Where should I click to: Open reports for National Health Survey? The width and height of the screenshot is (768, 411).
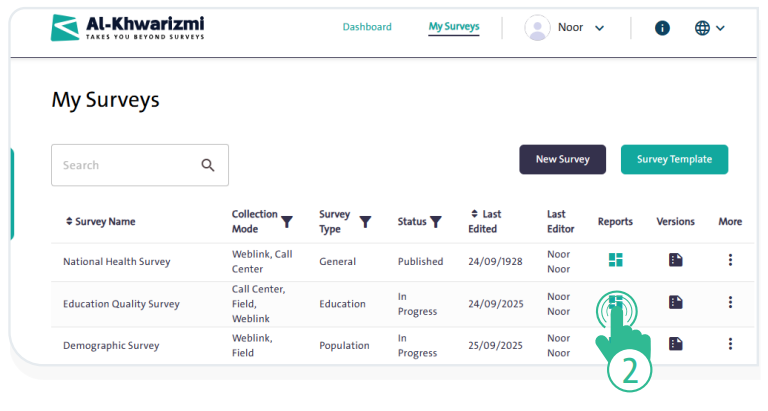[x=616, y=260]
